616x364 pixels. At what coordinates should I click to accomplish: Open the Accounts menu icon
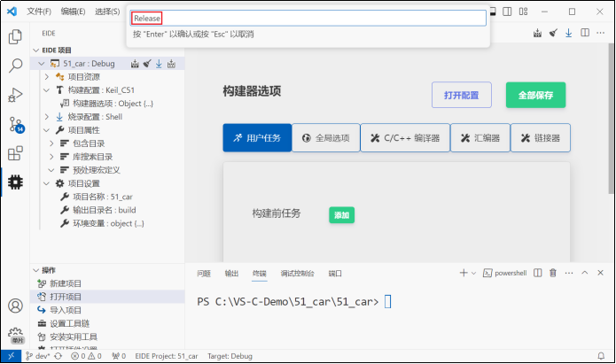(15, 306)
